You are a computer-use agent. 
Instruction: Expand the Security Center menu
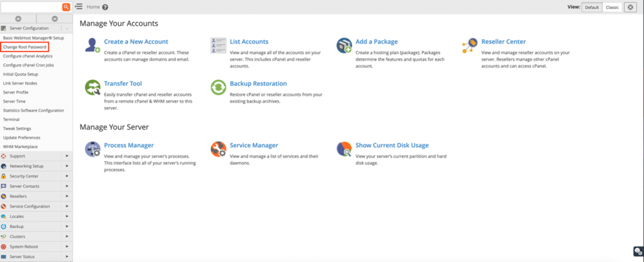[36, 176]
